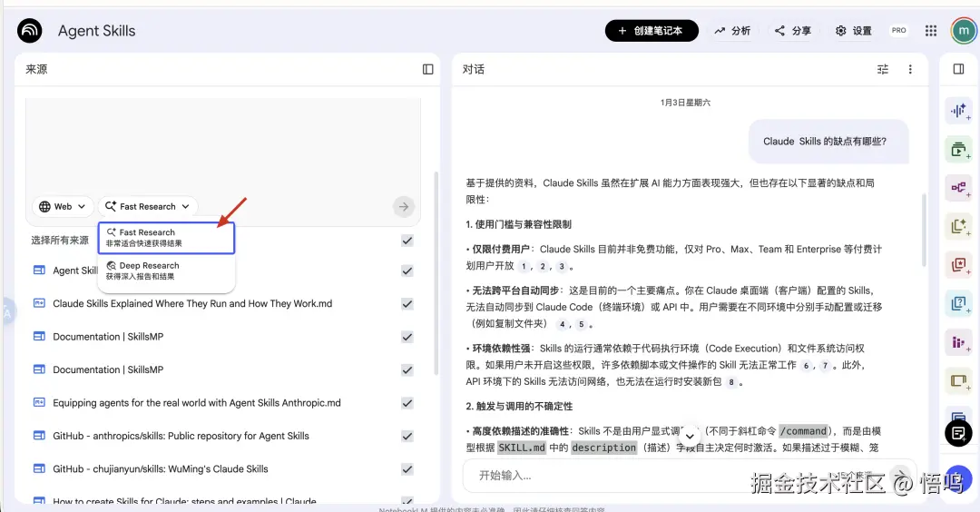Expand the Studio panel
The height and width of the screenshot is (512, 980).
pyautogui.click(x=958, y=69)
